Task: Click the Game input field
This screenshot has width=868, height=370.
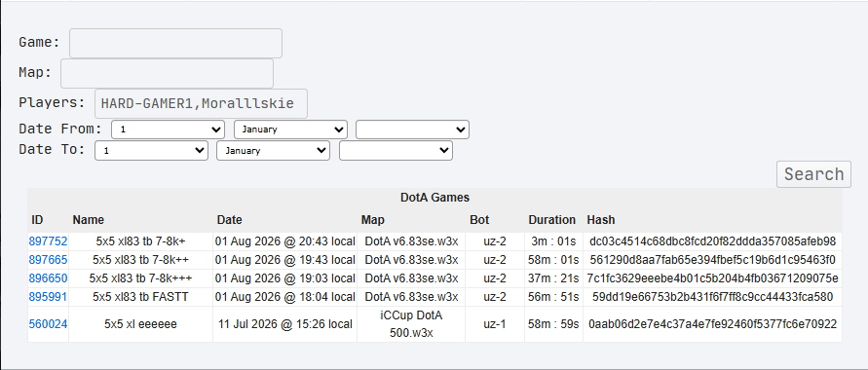Action: point(175,43)
